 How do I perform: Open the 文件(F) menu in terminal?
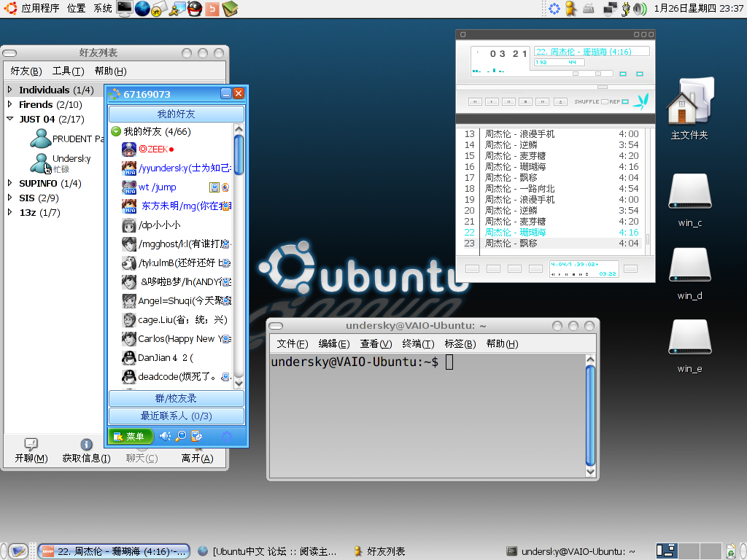pyautogui.click(x=292, y=343)
